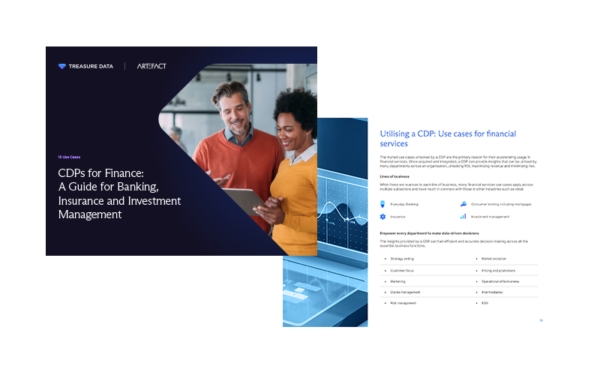Click the TREASURE DATA wordmark text
The image size is (600, 375).
point(91,66)
